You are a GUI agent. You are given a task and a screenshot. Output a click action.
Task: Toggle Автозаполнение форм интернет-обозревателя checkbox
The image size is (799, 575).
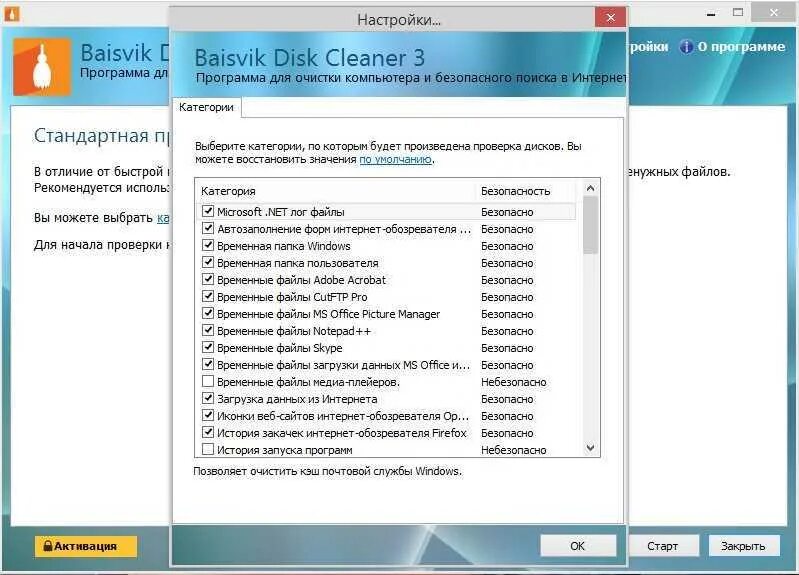208,228
